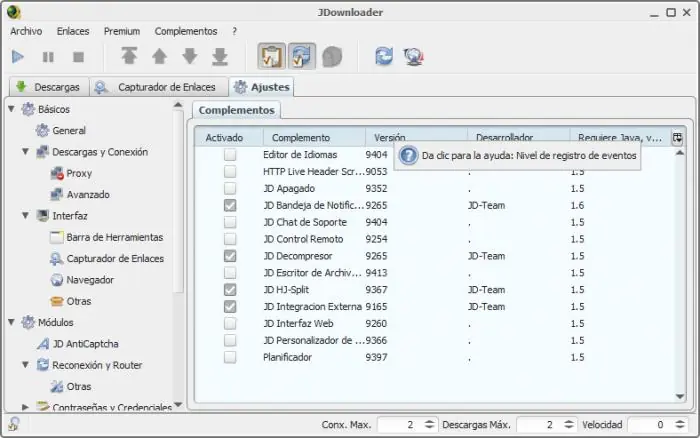
Task: Click the stop downloads square icon
Action: point(79,57)
